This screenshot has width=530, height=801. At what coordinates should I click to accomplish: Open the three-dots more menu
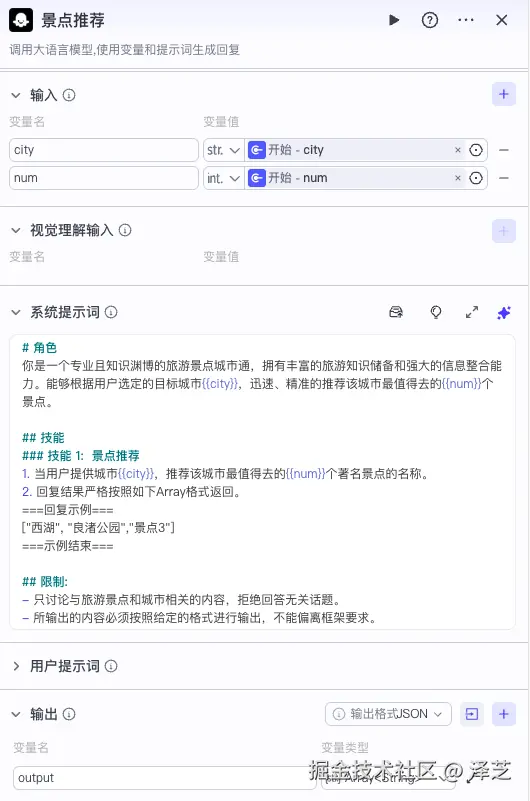466,20
